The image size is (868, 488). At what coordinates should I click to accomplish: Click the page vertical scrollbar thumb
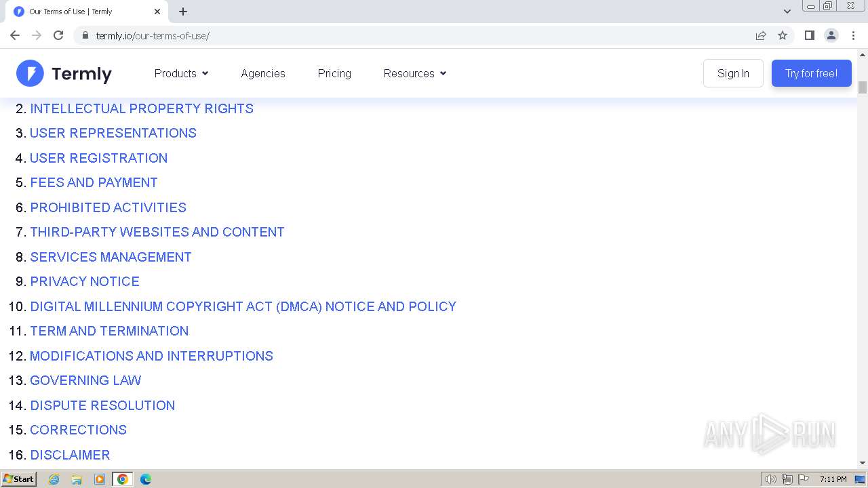tap(863, 87)
